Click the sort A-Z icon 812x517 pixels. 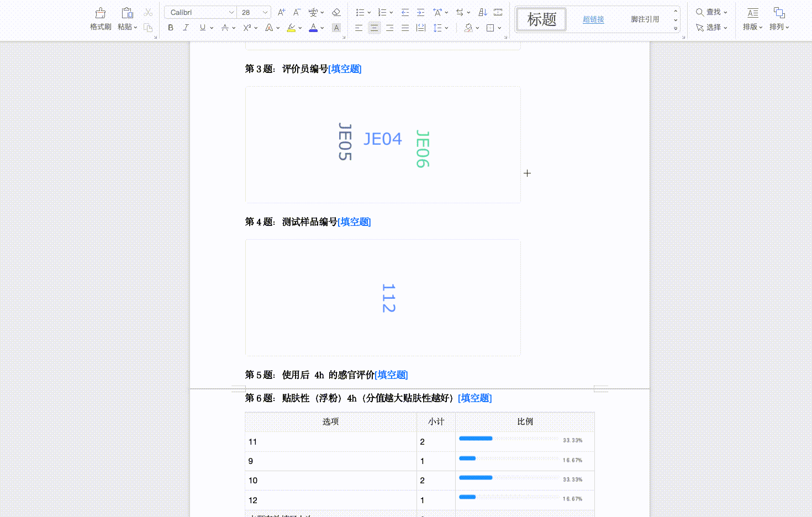(483, 12)
